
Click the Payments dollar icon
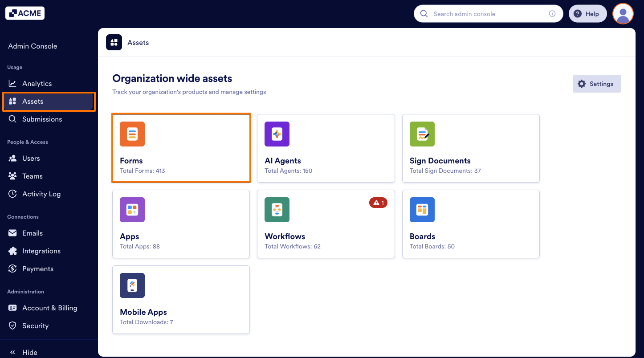[x=12, y=268]
